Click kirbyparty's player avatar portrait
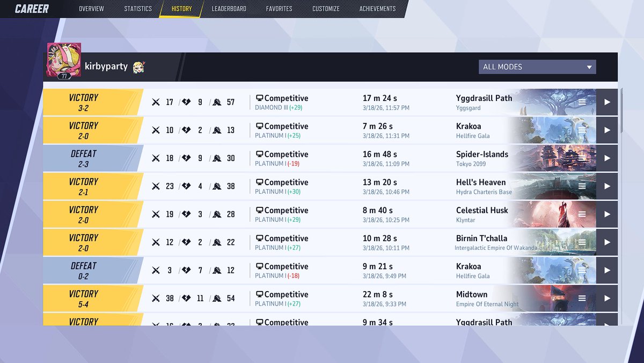This screenshot has width=644, height=363. (x=64, y=60)
